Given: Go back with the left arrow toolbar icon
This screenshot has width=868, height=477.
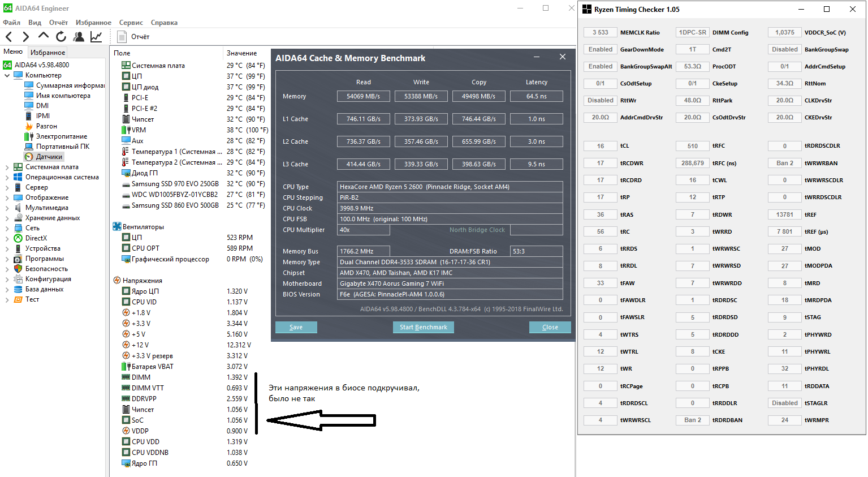Looking at the screenshot, I should tap(9, 37).
